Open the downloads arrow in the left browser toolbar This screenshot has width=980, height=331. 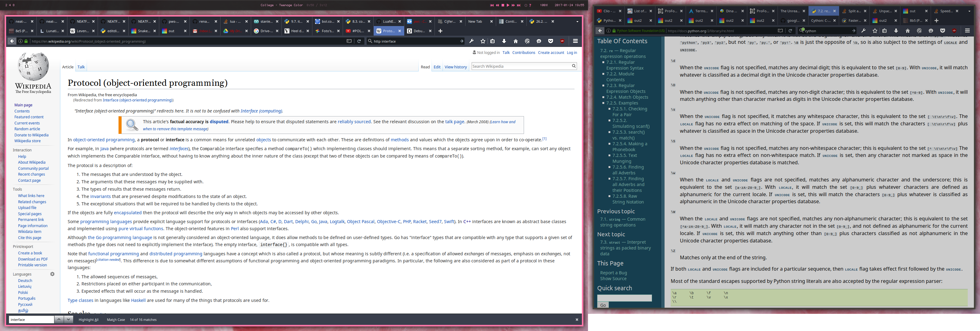coord(504,41)
